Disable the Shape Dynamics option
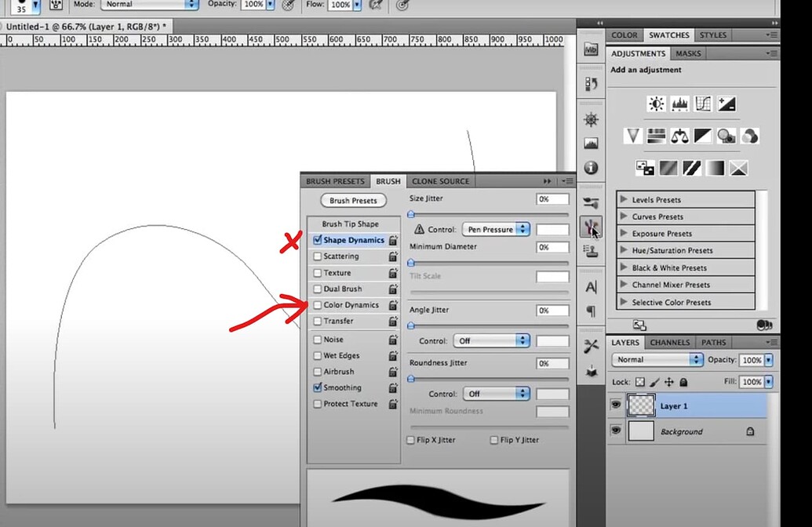Screen dimensions: 812x527 coord(317,240)
